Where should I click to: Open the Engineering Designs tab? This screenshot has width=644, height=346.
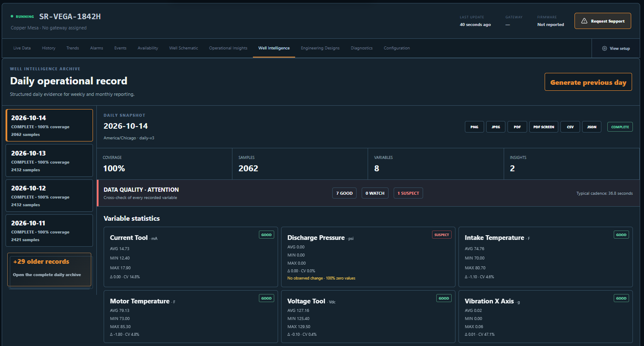pos(320,48)
